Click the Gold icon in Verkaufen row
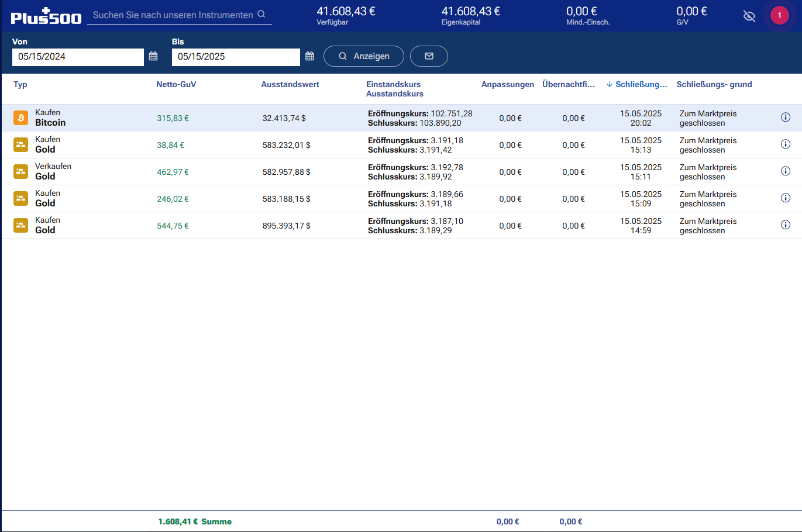The width and height of the screenshot is (802, 532). pyautogui.click(x=21, y=172)
